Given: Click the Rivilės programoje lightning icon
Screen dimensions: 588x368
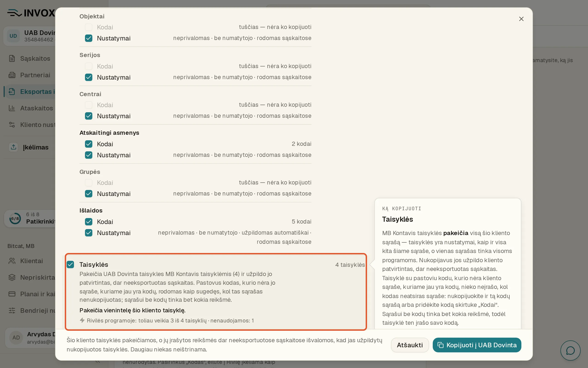Looking at the screenshot, I should pos(82,320).
